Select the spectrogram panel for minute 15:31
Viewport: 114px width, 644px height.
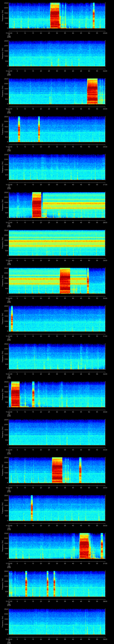click(57, 357)
